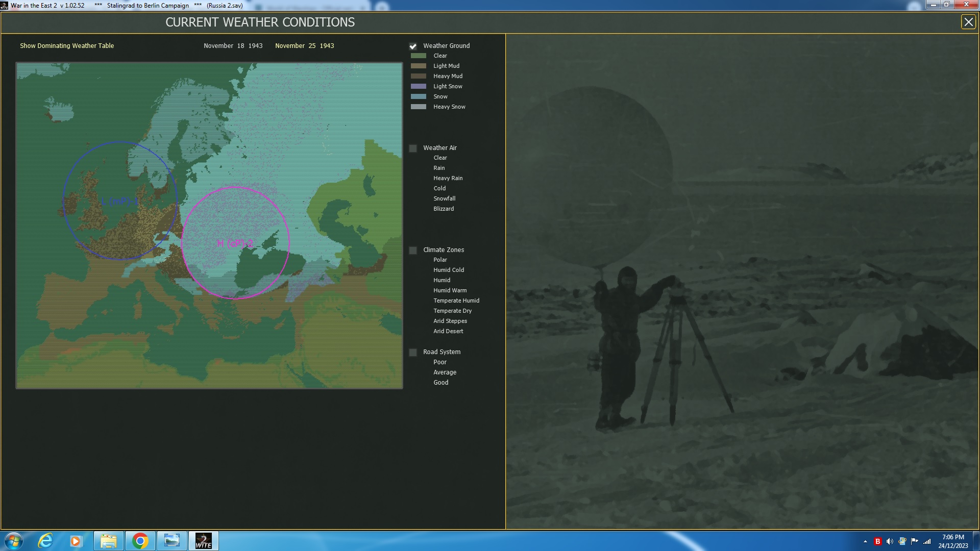Switch to the WITE 2 game taskbar icon

203,541
